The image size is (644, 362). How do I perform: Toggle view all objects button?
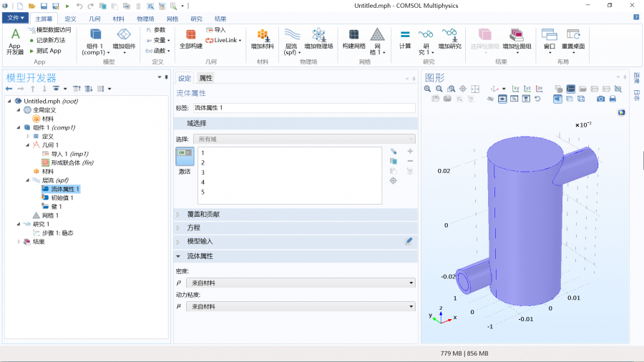[x=526, y=99]
